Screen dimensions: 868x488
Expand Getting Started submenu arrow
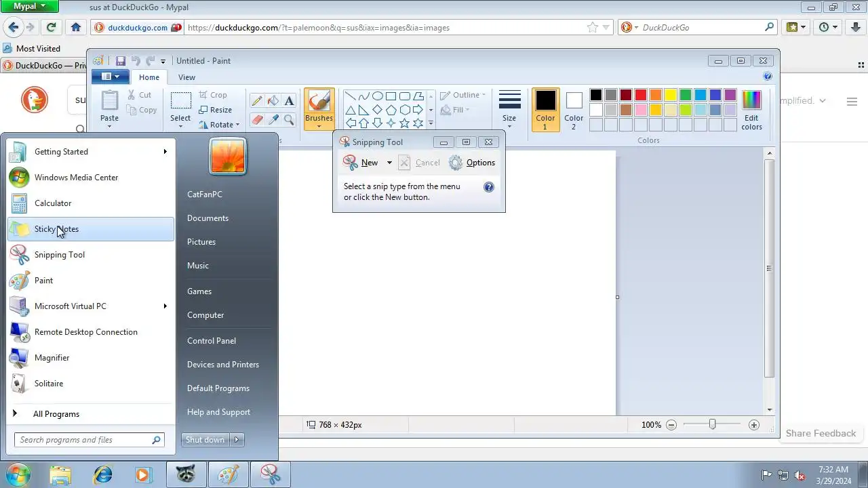tap(165, 152)
